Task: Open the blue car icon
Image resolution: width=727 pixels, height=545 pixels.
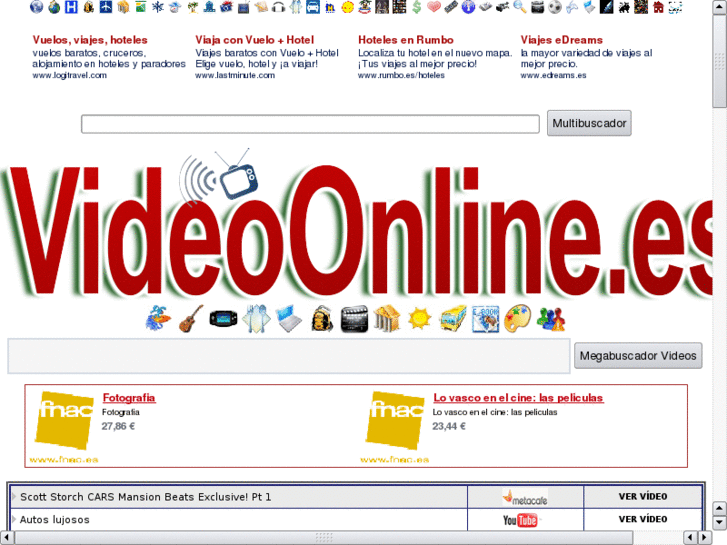Action: [x=313, y=7]
